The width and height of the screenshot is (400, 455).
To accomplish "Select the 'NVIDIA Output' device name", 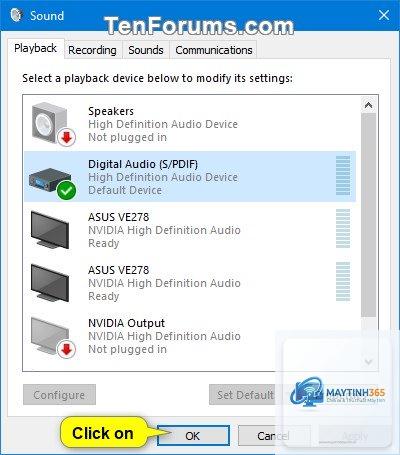I will [x=126, y=323].
